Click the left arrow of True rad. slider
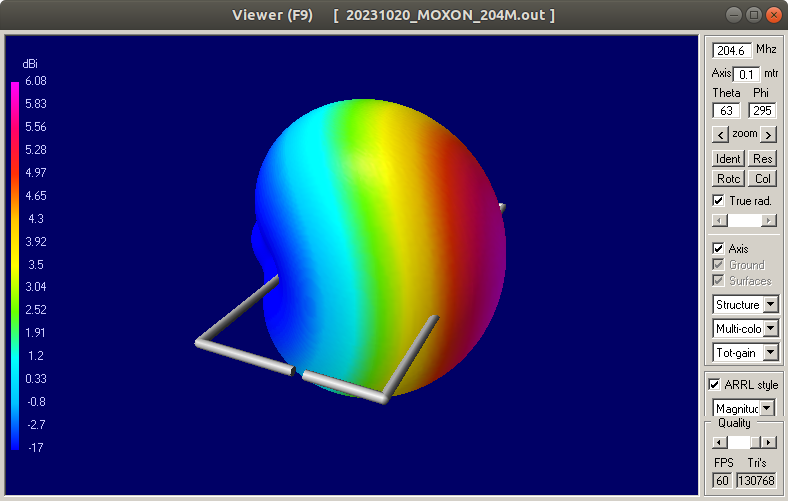 click(718, 220)
